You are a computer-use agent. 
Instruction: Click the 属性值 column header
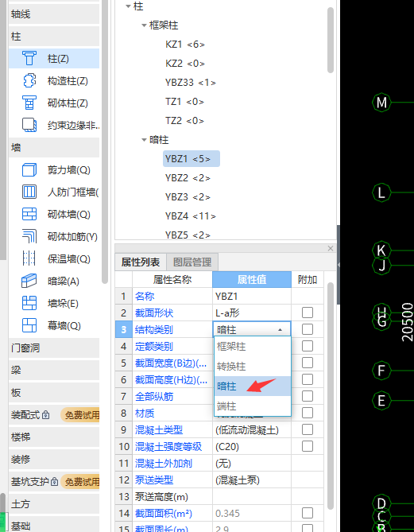coord(252,280)
